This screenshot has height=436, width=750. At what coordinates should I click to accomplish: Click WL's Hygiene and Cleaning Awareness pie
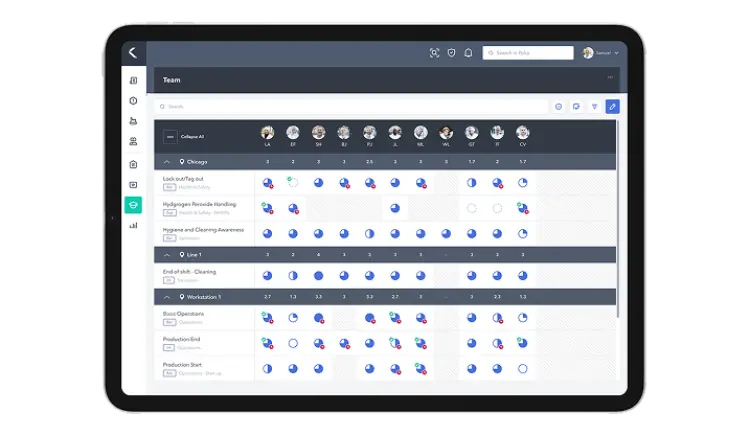click(x=446, y=234)
